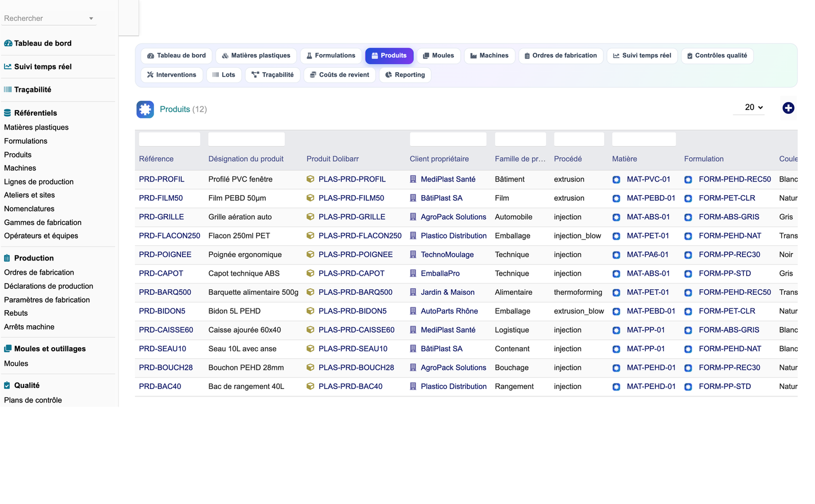Click material icon beside MAT-PEHD-01 in PRD-BOUCH28 row
This screenshot has width=815, height=504.
pos(616,368)
